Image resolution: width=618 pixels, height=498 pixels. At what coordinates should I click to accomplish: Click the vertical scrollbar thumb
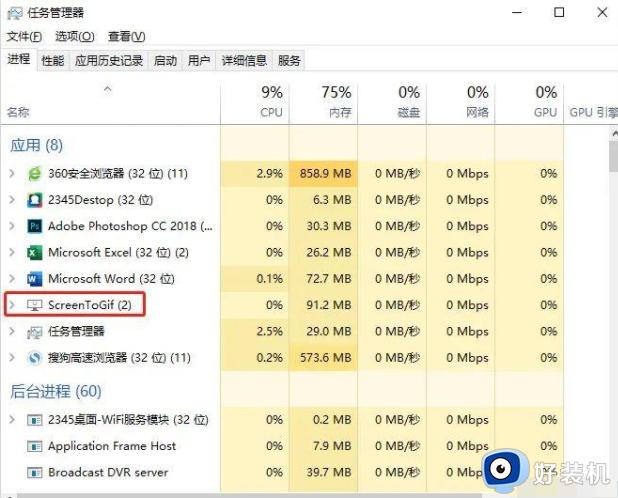614,156
